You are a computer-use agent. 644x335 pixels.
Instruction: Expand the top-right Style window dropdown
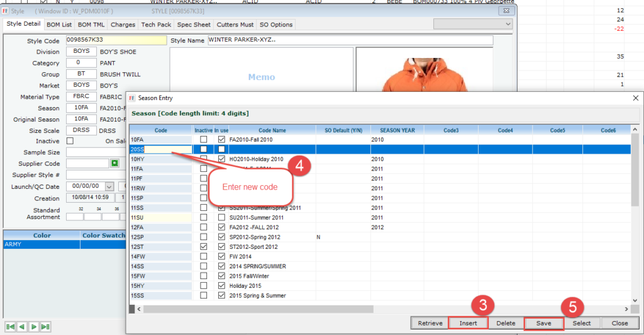point(508,24)
